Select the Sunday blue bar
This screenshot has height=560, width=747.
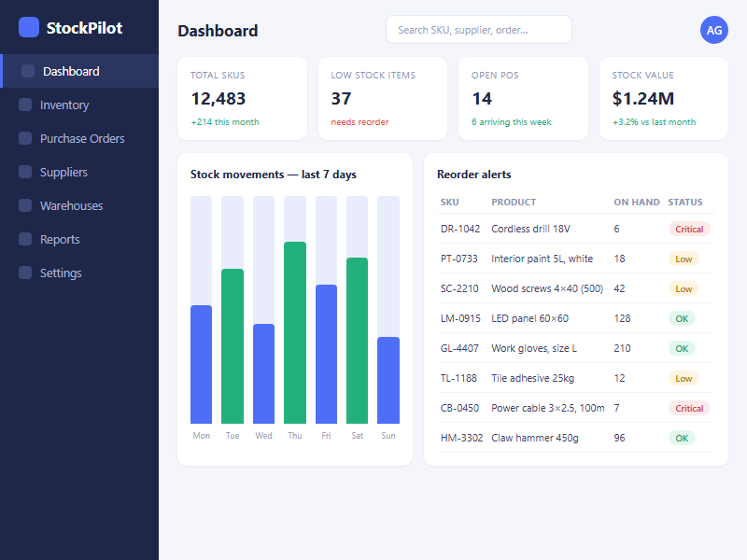[x=388, y=380]
